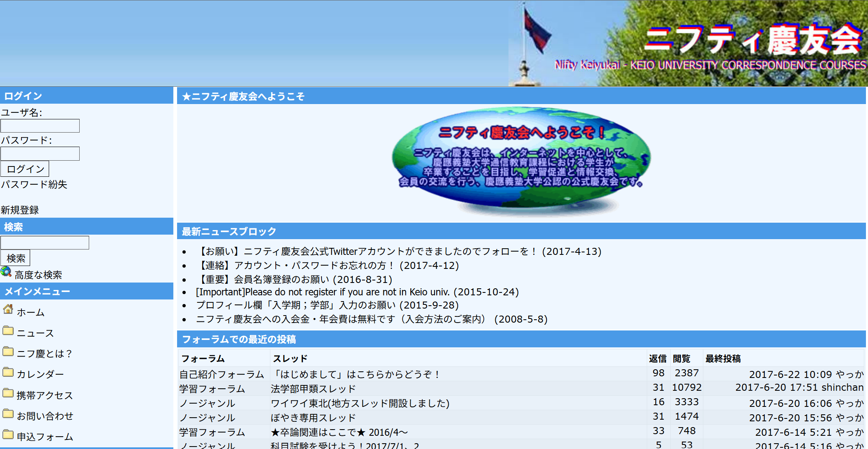The height and width of the screenshot is (449, 868).
Task: Click the ユーザ名 username field
Action: 40,126
